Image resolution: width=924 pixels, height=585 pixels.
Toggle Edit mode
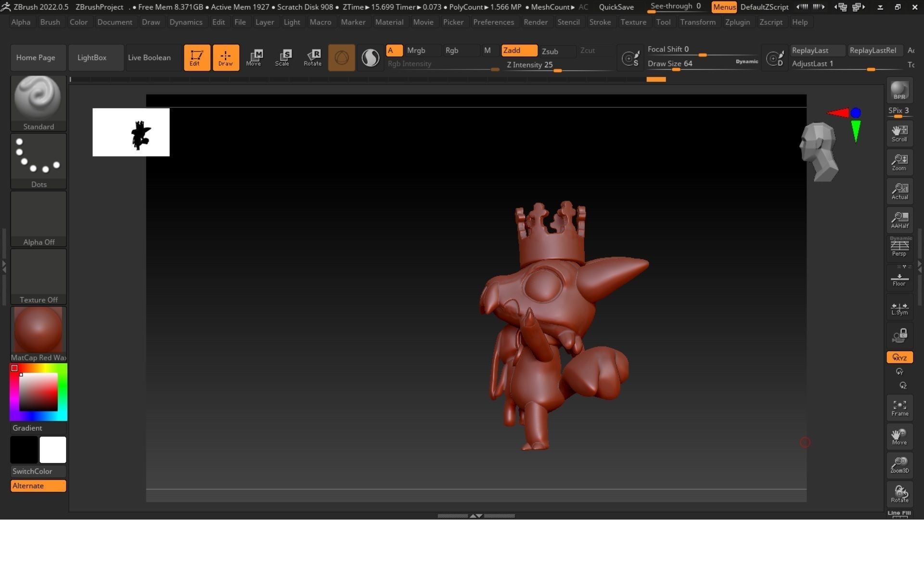tap(197, 58)
